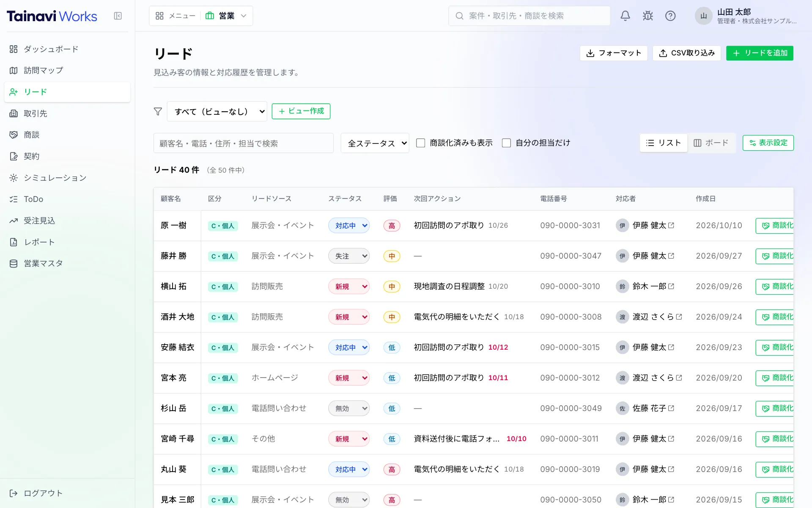
Task: Download the フォーマット file
Action: click(x=613, y=53)
